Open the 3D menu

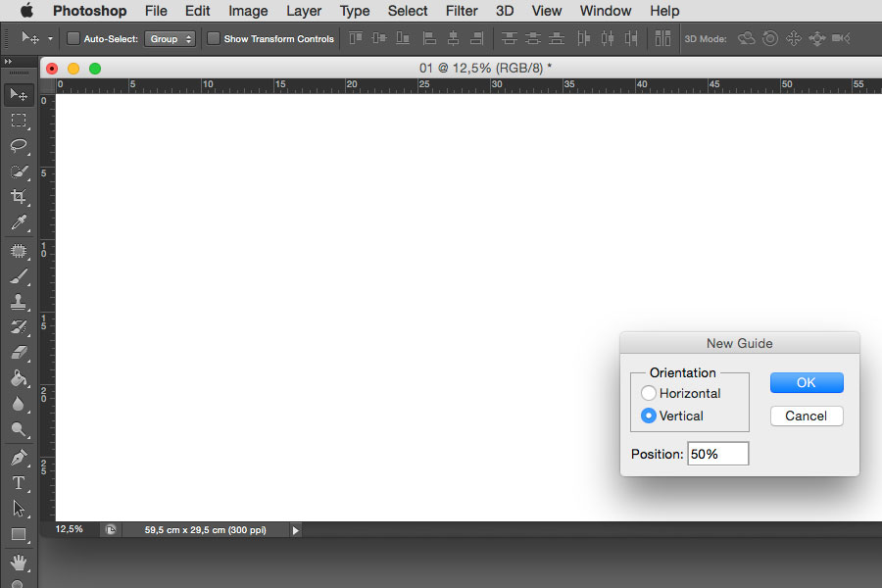[x=505, y=11]
